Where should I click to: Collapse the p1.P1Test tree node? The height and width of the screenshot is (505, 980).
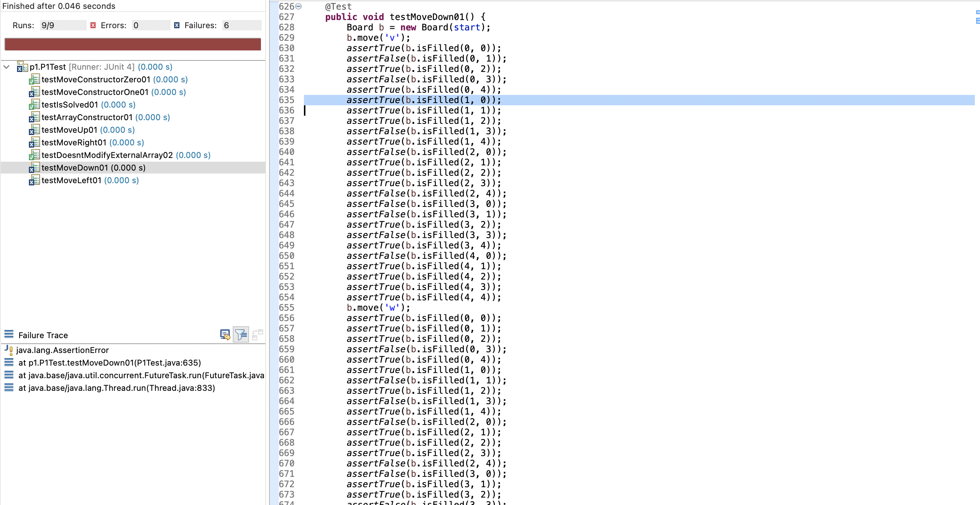pyautogui.click(x=6, y=67)
